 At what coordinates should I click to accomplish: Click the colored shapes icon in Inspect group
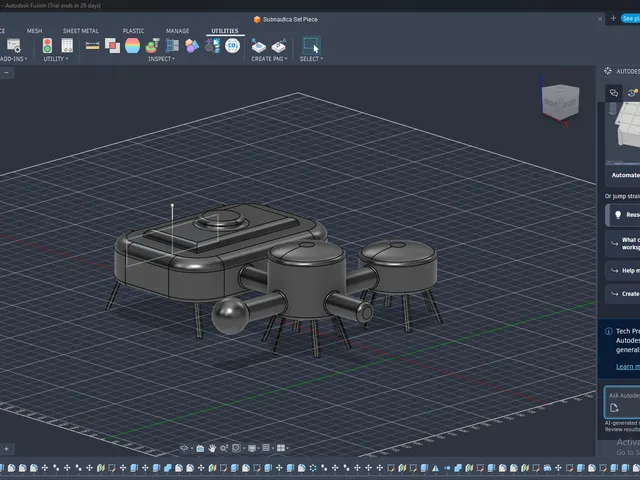coord(192,46)
